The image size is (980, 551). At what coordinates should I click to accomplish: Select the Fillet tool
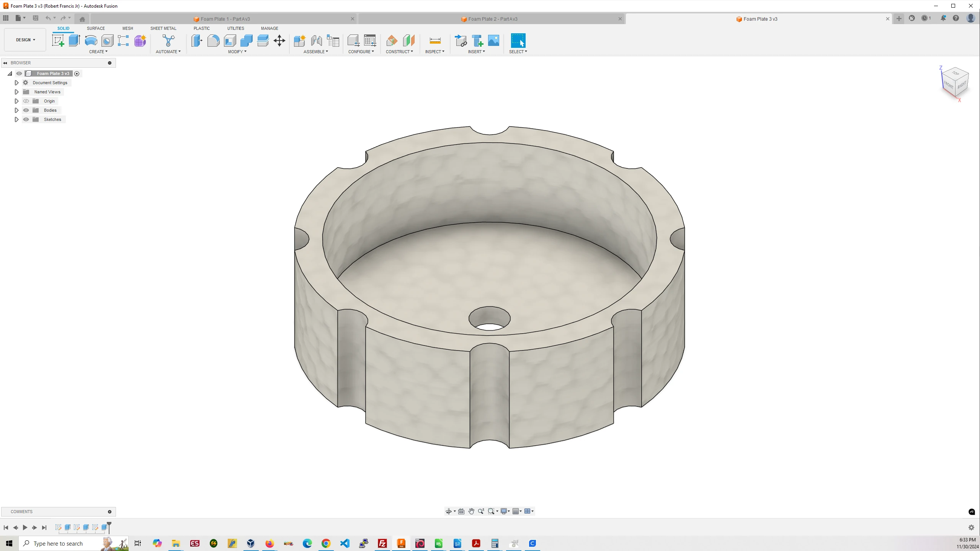tap(213, 41)
